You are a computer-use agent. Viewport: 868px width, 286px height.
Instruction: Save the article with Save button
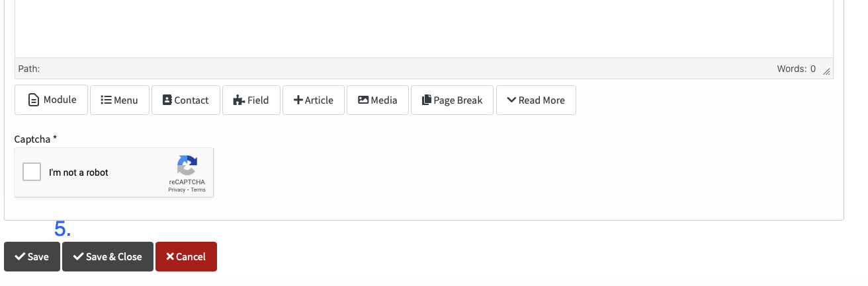(32, 256)
